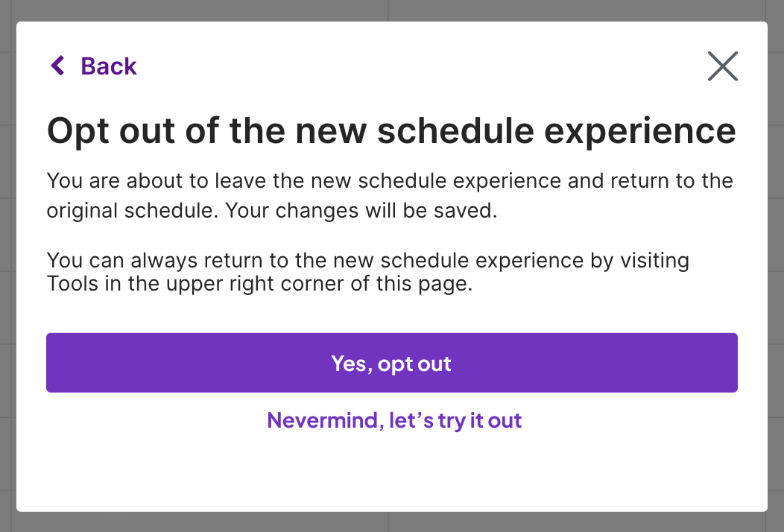
Task: Confirm with the Yes, opt out button
Action: 391,363
